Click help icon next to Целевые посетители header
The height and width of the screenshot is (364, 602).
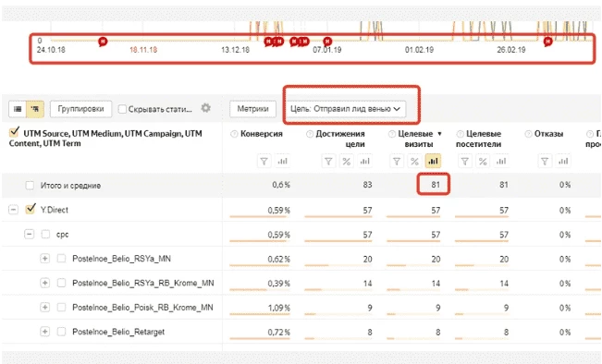click(x=460, y=134)
